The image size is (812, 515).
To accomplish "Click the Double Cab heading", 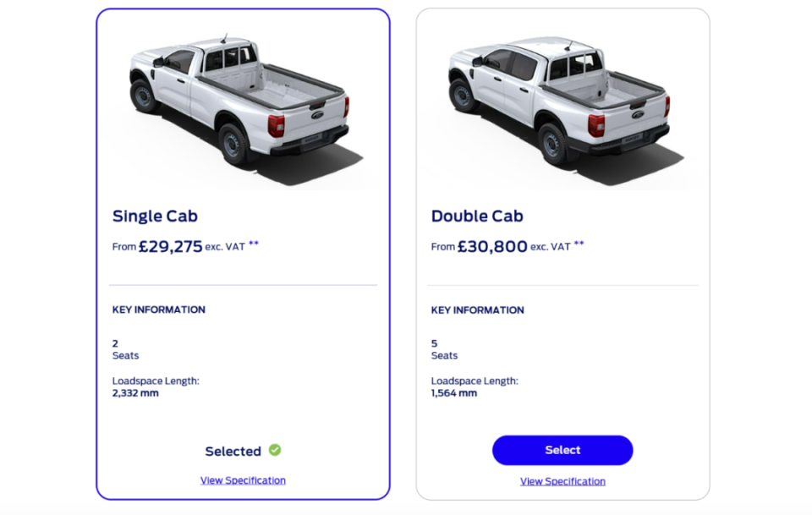I will [477, 216].
